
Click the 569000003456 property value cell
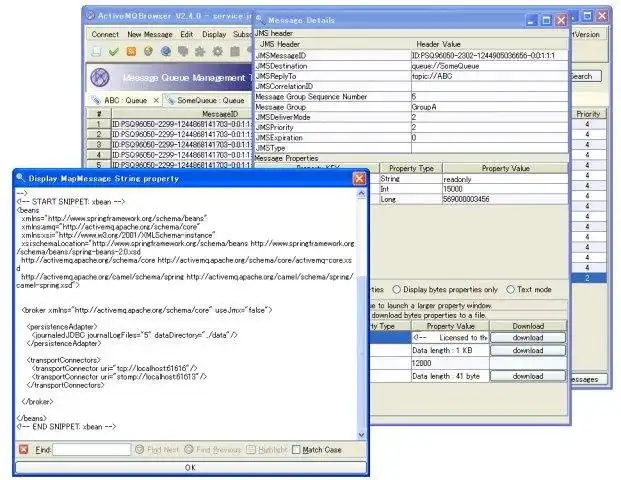[505, 199]
